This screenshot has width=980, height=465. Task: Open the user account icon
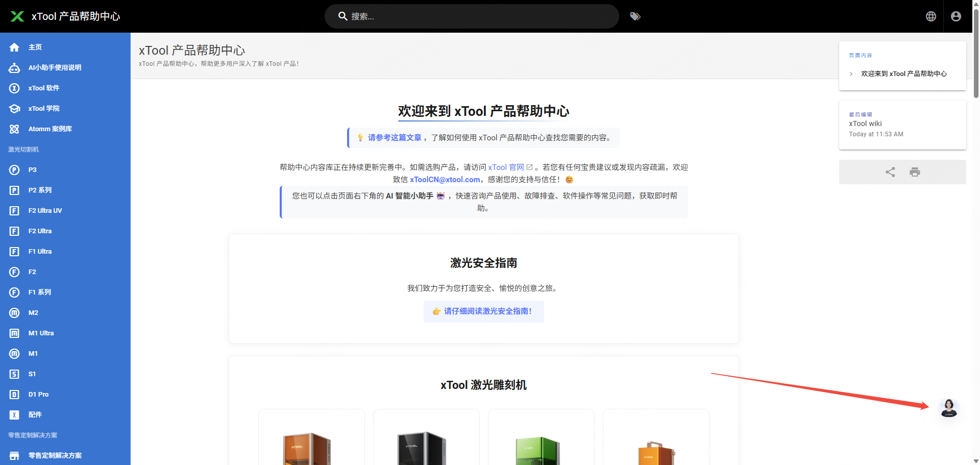coord(956,16)
